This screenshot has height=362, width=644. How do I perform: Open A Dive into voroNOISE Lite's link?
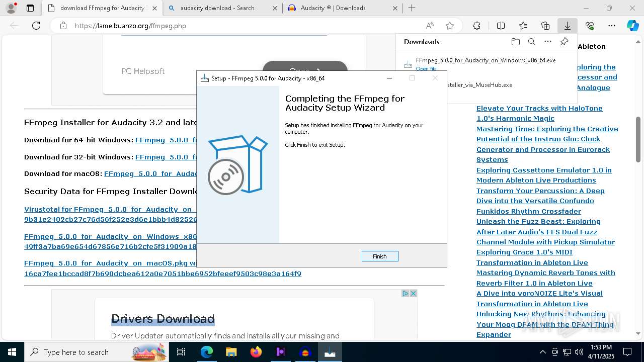pos(539,299)
